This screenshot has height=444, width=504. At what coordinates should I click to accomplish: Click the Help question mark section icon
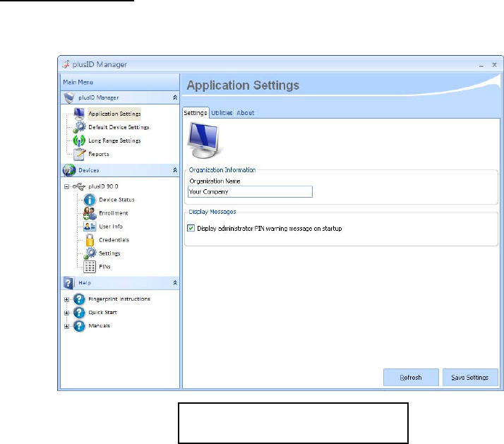68,283
